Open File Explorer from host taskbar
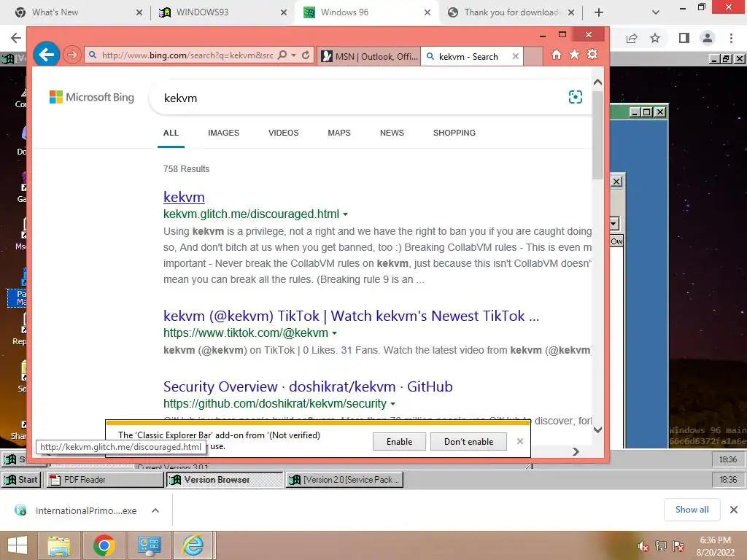Viewport: 747px width, 560px height. point(59,545)
